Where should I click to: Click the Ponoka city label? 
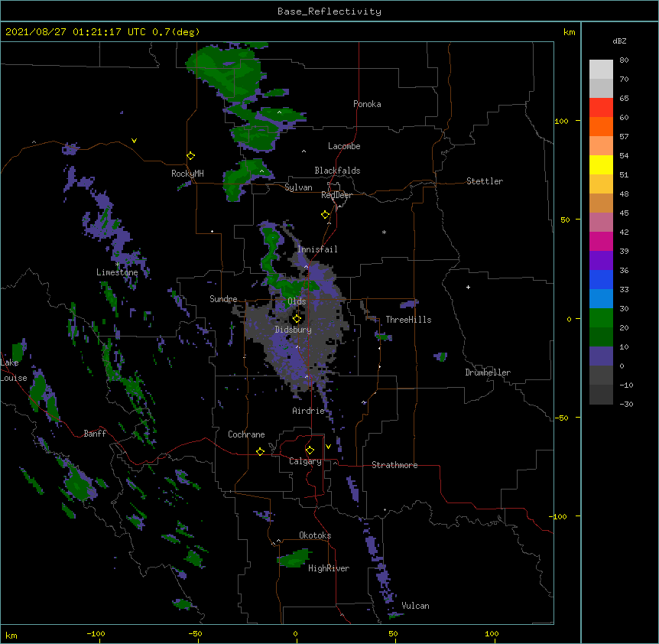pyautogui.click(x=367, y=104)
